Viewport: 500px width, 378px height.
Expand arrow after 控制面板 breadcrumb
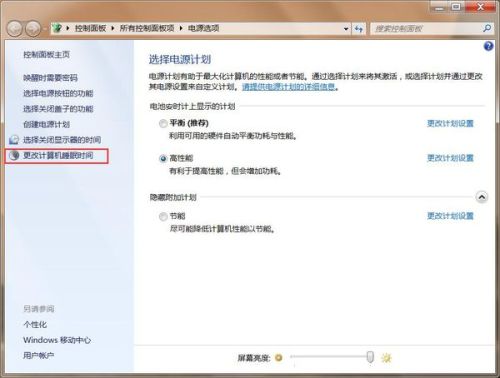point(113,28)
